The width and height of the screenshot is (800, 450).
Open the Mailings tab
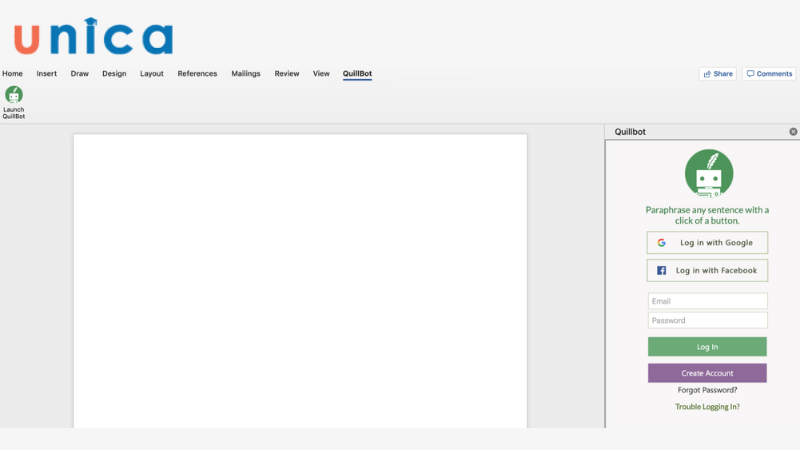[x=246, y=73]
